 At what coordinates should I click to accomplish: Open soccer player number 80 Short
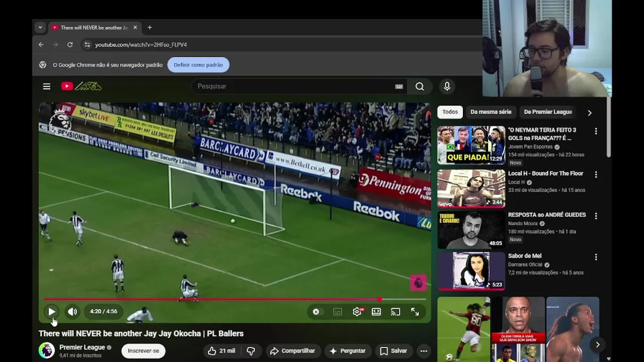coord(463,329)
